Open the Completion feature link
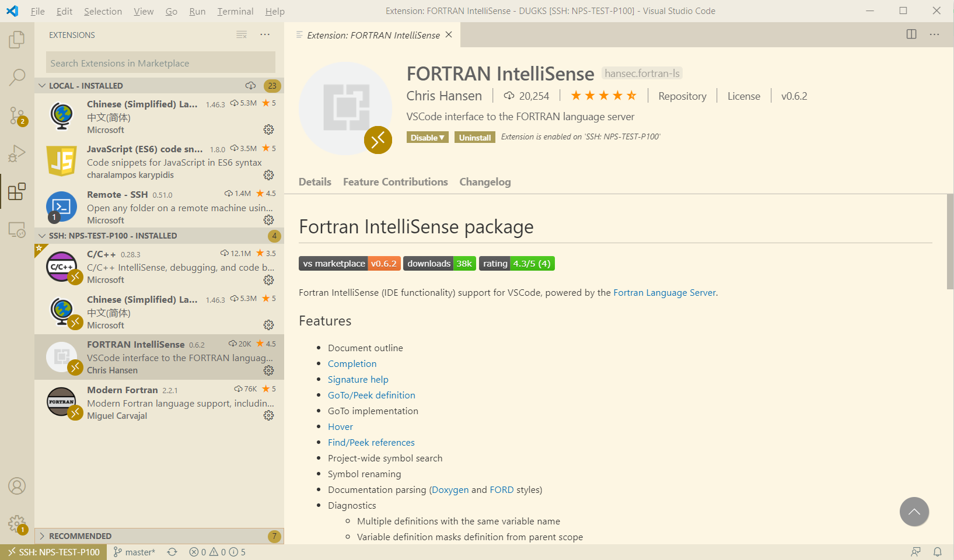The width and height of the screenshot is (954, 560). pos(352,364)
